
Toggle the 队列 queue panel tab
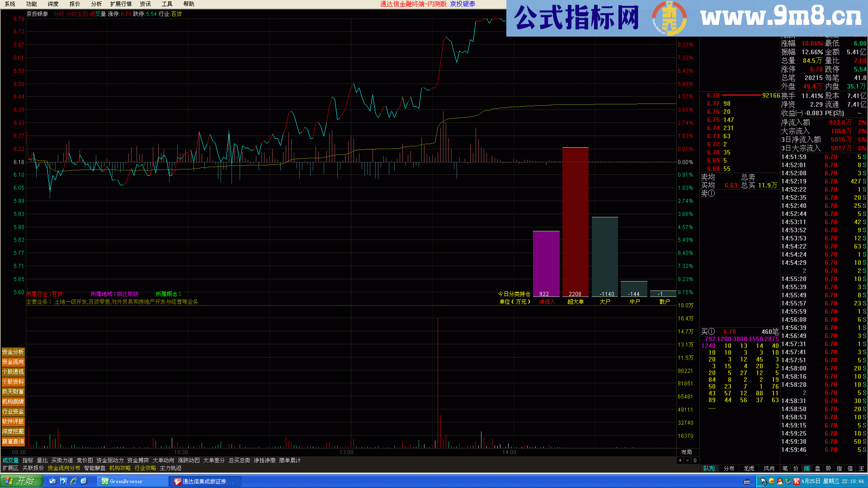tap(709, 469)
